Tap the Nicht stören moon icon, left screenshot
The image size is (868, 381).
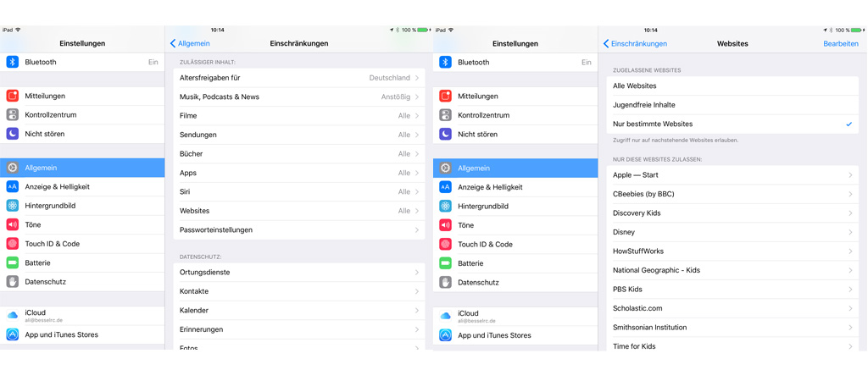coord(12,134)
